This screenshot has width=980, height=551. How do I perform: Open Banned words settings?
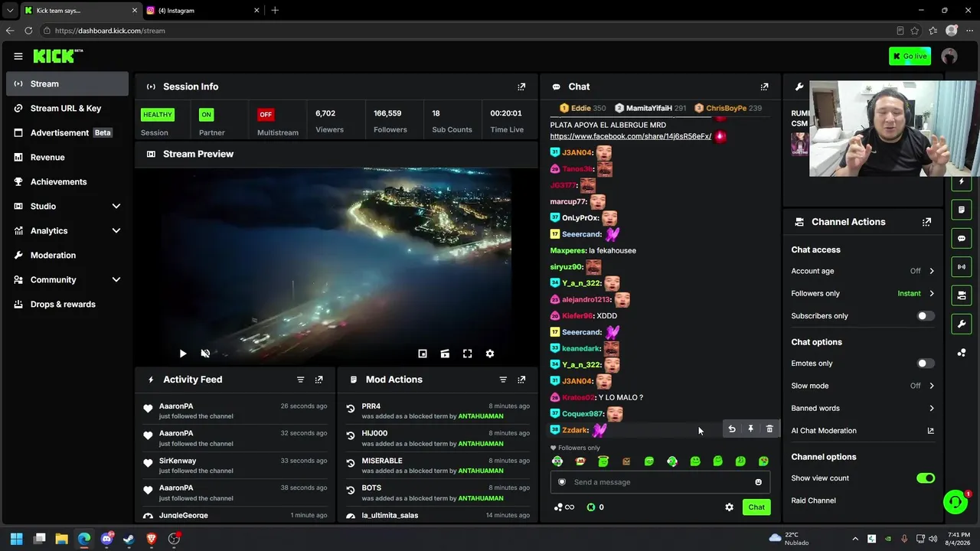tap(863, 408)
